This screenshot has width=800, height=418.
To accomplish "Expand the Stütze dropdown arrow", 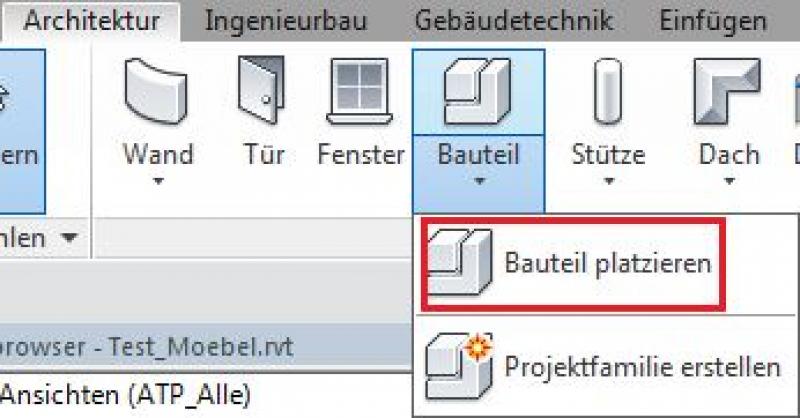I will [608, 182].
